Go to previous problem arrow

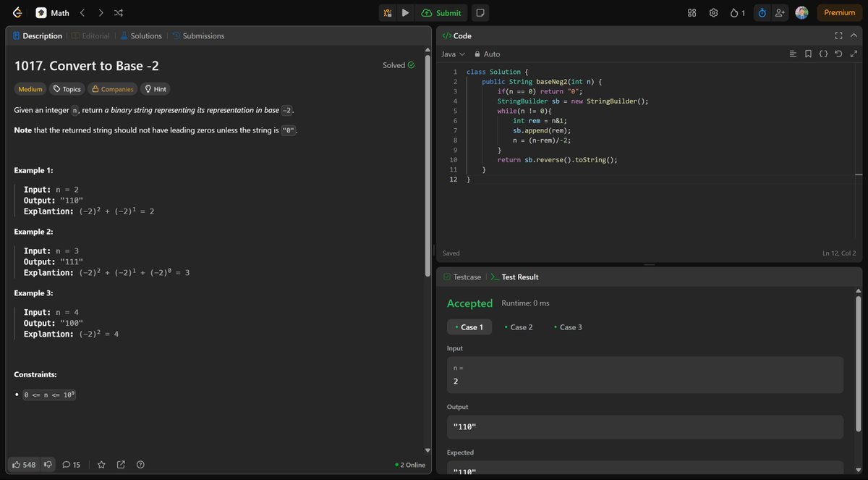click(82, 12)
